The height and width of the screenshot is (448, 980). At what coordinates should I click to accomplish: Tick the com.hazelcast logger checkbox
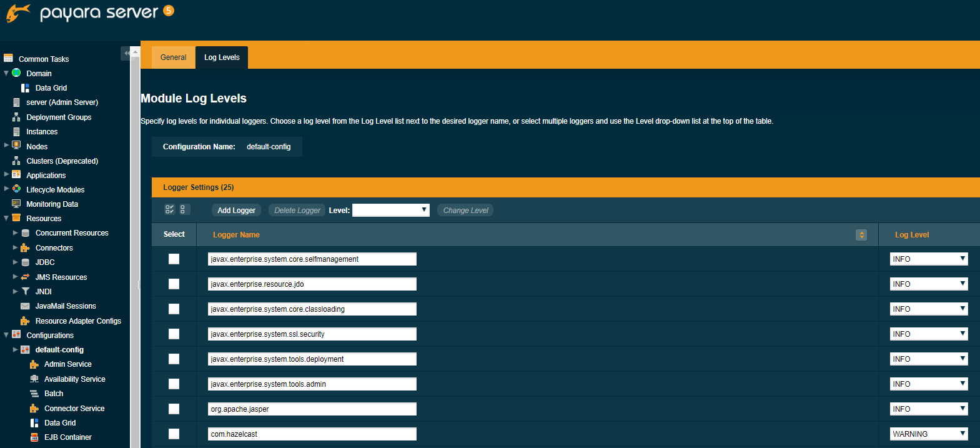pyautogui.click(x=174, y=434)
